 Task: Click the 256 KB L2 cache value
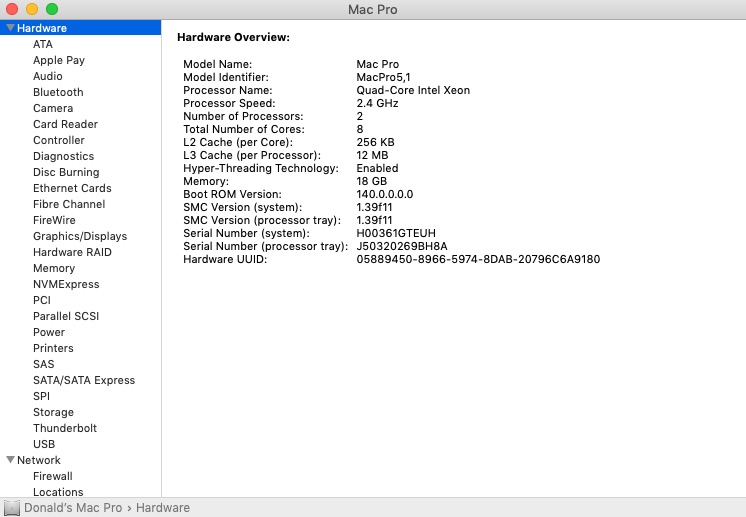(375, 142)
